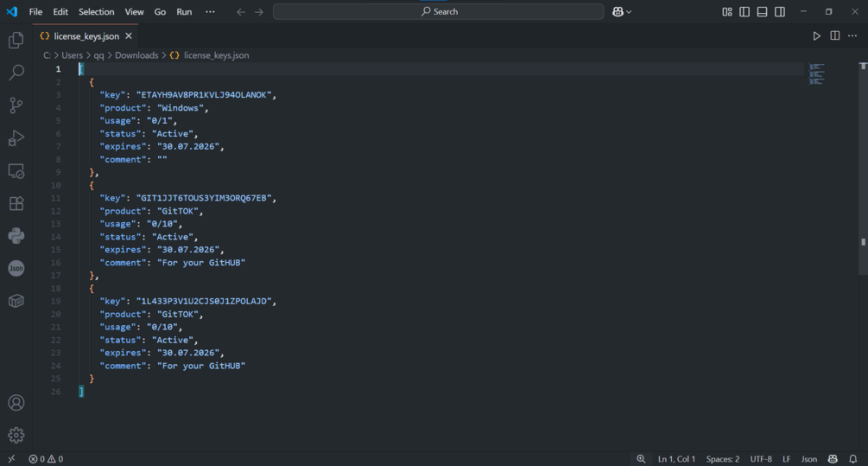868x466 pixels.
Task: Click Spaces: 2 indentation setting
Action: click(x=722, y=459)
